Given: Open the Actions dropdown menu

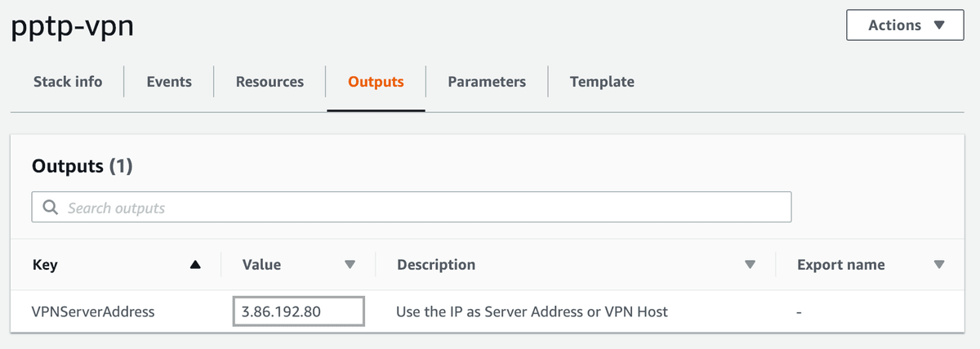Looking at the screenshot, I should pos(906,25).
